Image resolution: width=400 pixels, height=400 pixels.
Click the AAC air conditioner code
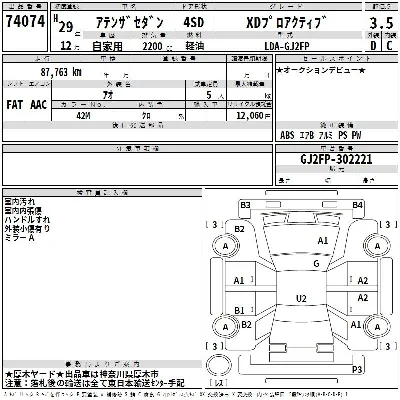coord(38,105)
